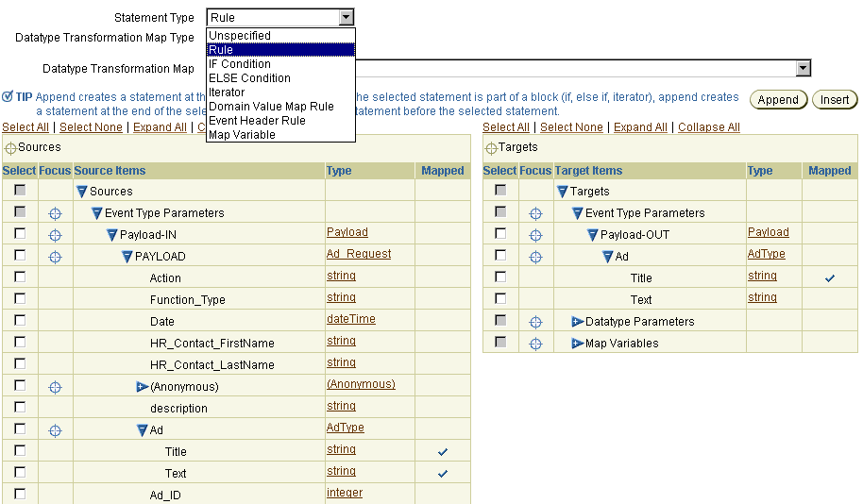Collapse the source Ad node
The height and width of the screenshot is (504, 863).
point(142,430)
